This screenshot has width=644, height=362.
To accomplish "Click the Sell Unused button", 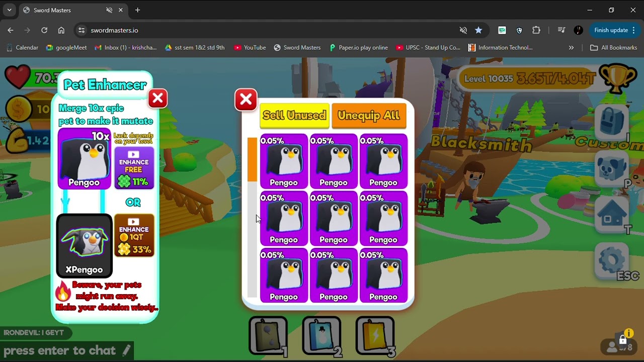I will (x=294, y=116).
